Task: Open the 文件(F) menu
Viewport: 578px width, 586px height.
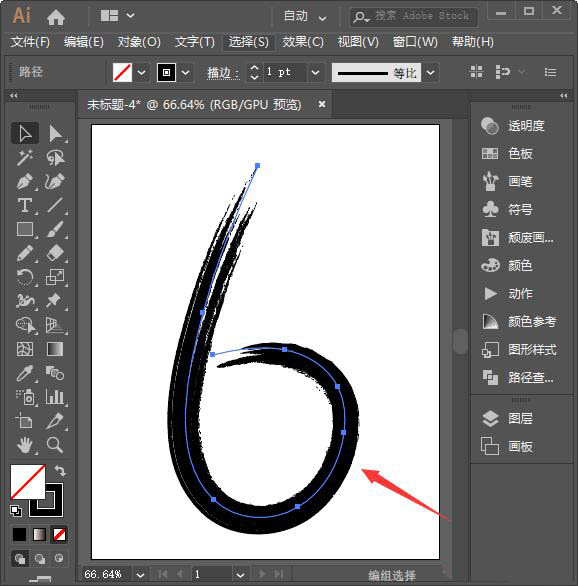Action: (30, 41)
